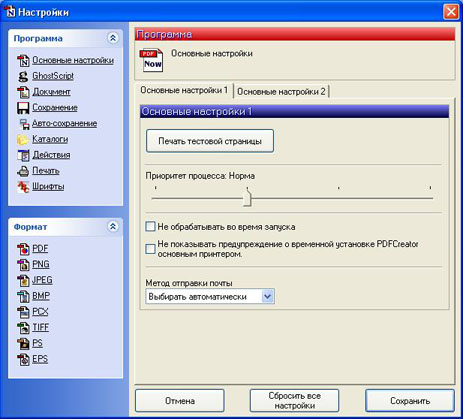Collapse the Формат sidebar panel
The height and width of the screenshot is (419, 463).
[x=113, y=227]
